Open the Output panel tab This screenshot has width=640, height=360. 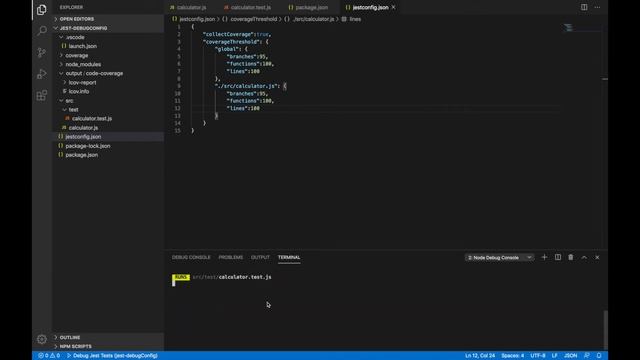click(260, 257)
